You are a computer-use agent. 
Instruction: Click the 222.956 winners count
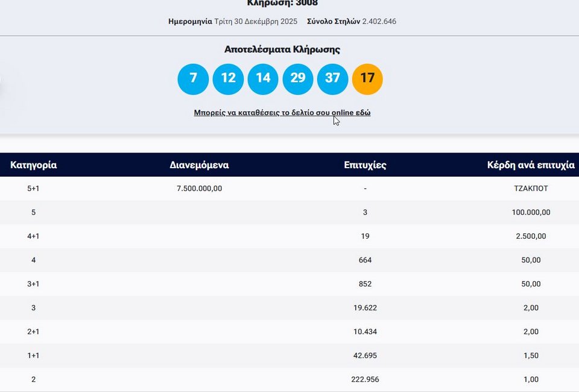365,379
